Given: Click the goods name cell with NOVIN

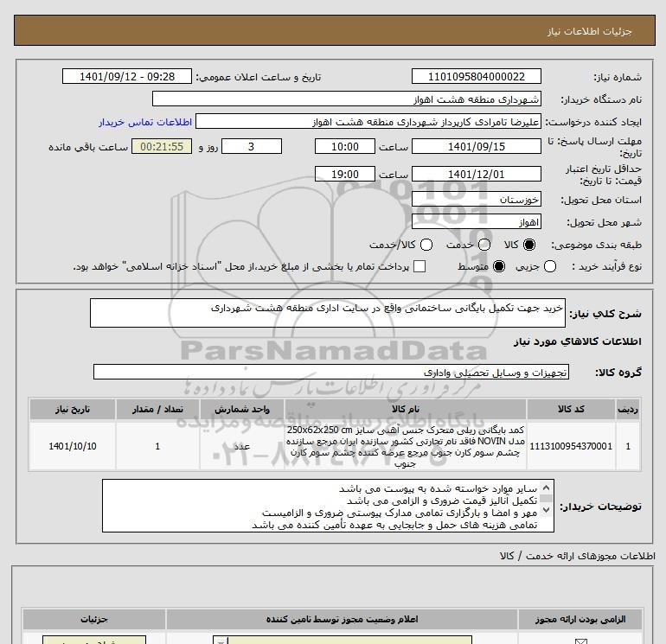Looking at the screenshot, I should click(x=406, y=446).
